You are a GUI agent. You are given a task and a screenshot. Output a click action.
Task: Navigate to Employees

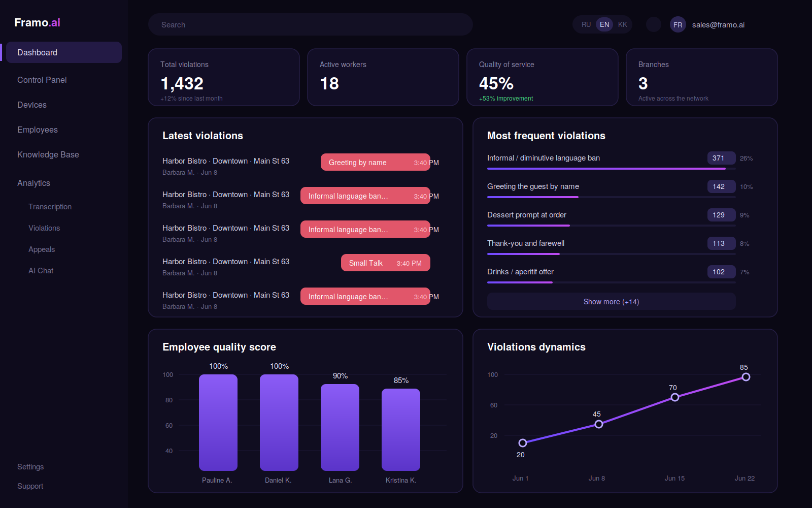[x=38, y=130]
